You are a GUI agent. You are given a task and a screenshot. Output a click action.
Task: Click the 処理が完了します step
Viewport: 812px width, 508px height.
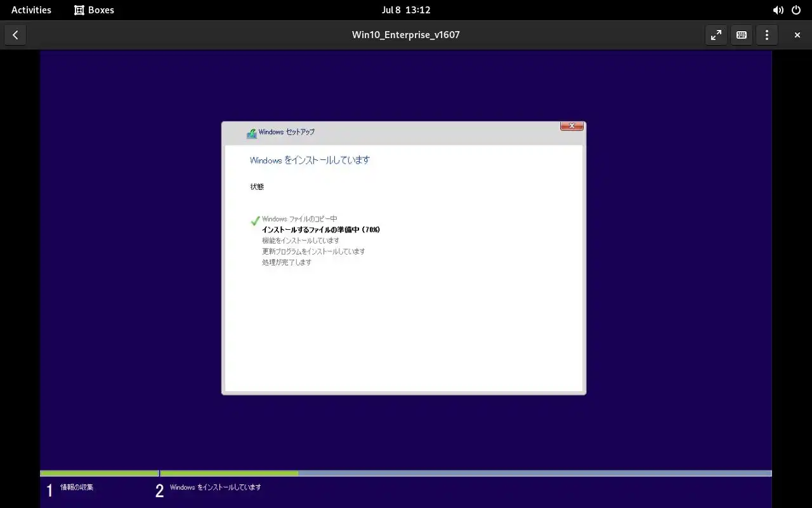tap(287, 262)
